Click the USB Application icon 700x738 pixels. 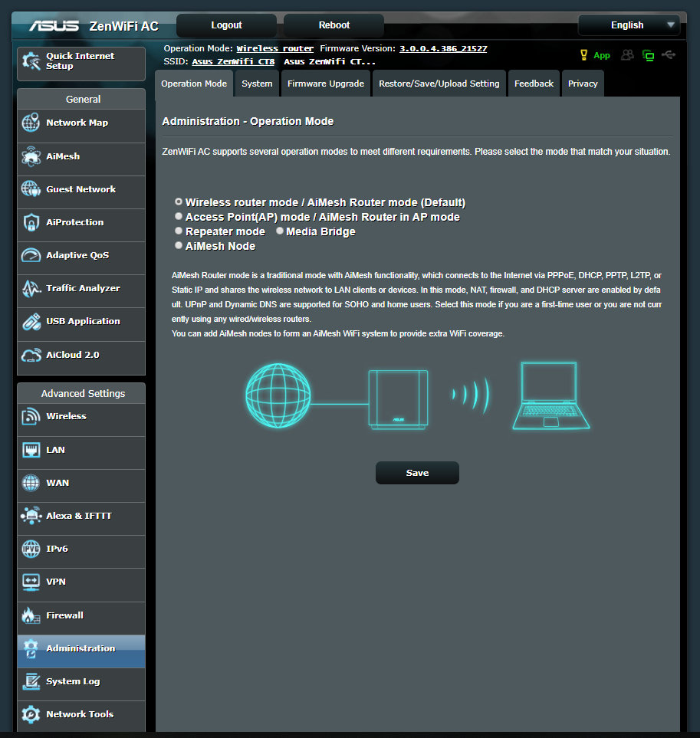click(x=31, y=321)
